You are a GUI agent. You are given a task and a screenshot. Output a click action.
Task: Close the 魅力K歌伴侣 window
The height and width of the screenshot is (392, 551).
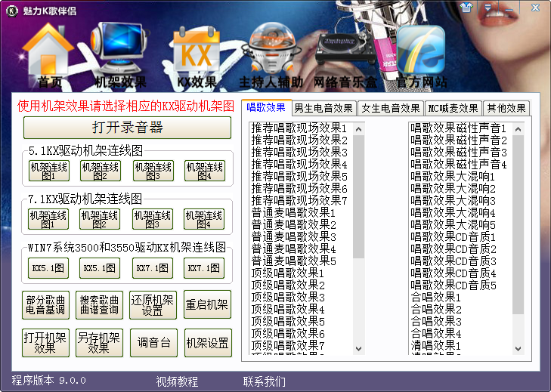tap(535, 7)
